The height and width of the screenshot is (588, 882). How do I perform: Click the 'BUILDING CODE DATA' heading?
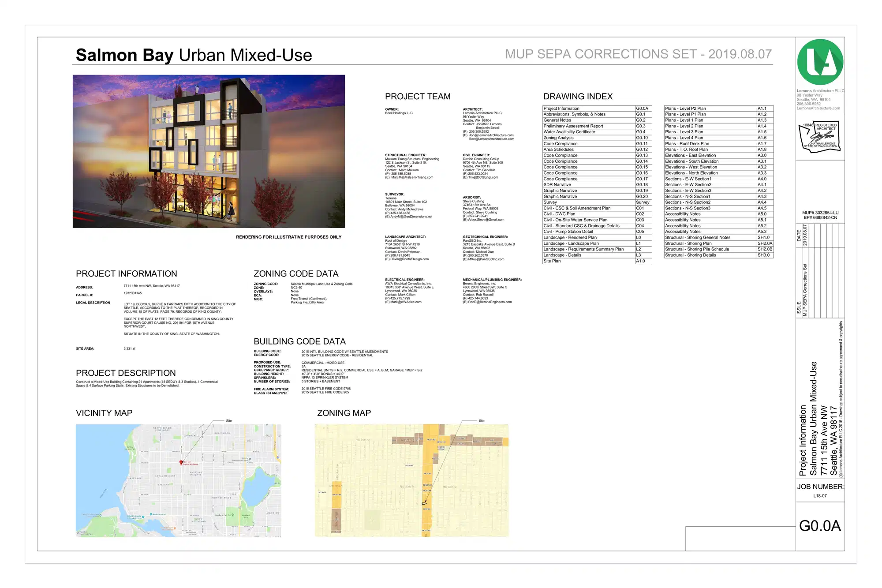[299, 341]
